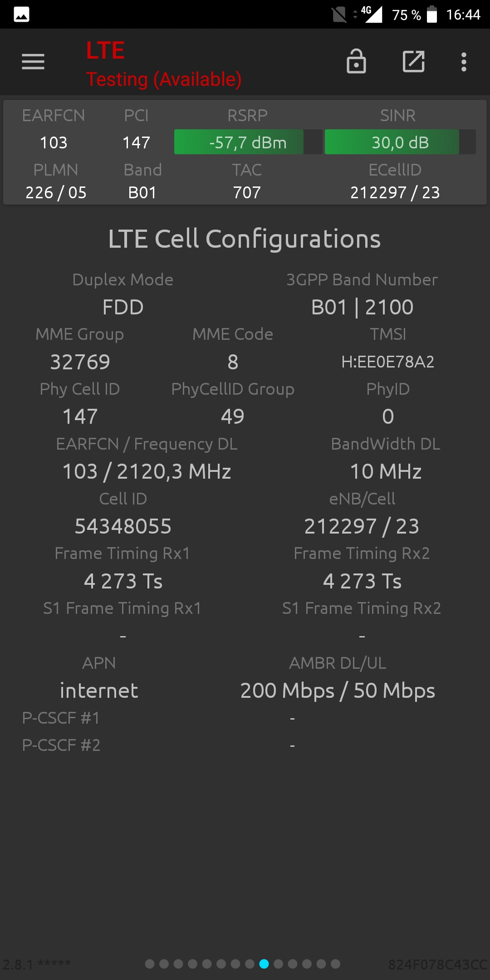Viewport: 490px width, 980px height.
Task: Tap the Cell ID value 54348055
Action: click(123, 526)
